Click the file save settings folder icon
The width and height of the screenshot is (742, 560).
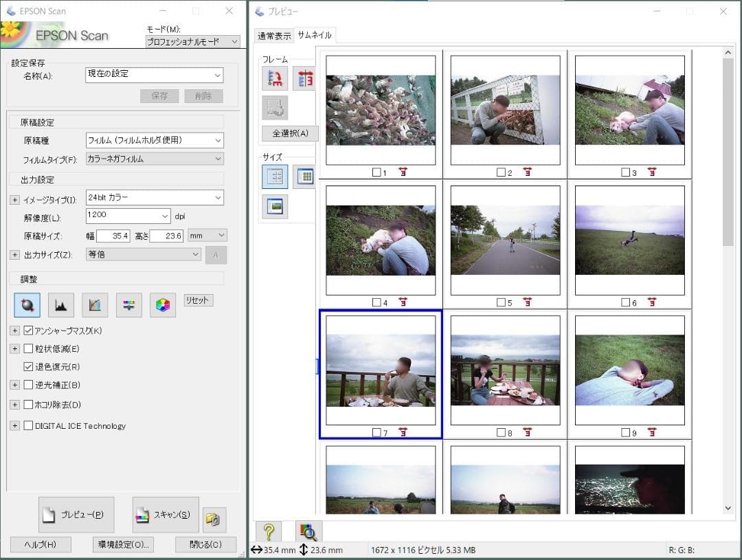pyautogui.click(x=214, y=519)
